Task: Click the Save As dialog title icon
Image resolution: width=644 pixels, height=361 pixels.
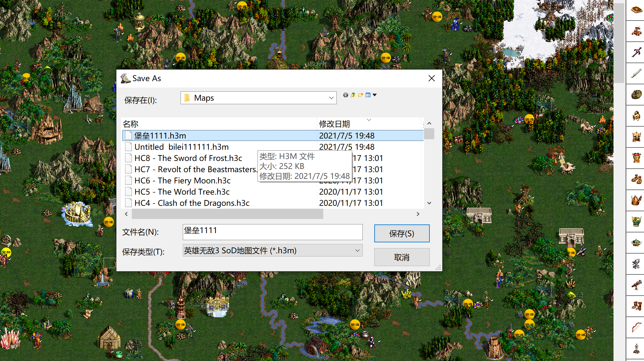Action: click(126, 78)
